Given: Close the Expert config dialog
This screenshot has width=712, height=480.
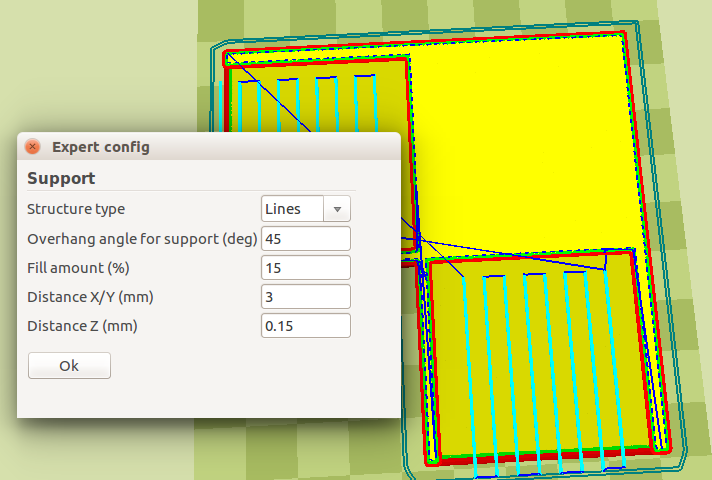Looking at the screenshot, I should [x=32, y=147].
